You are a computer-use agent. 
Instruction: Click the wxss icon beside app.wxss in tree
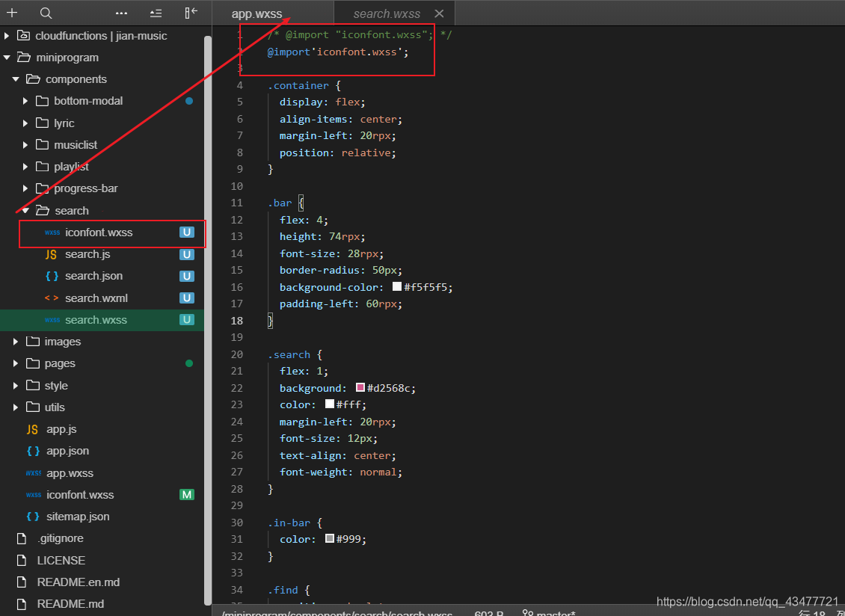pyautogui.click(x=34, y=473)
